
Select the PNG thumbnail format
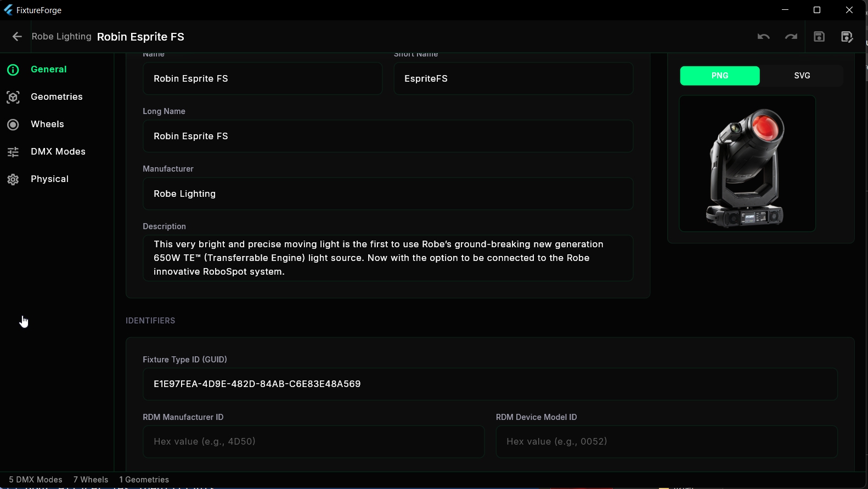720,76
